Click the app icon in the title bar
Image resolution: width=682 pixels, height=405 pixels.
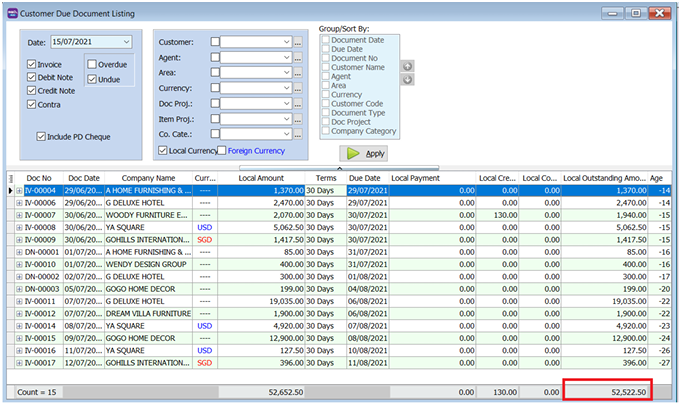point(13,12)
